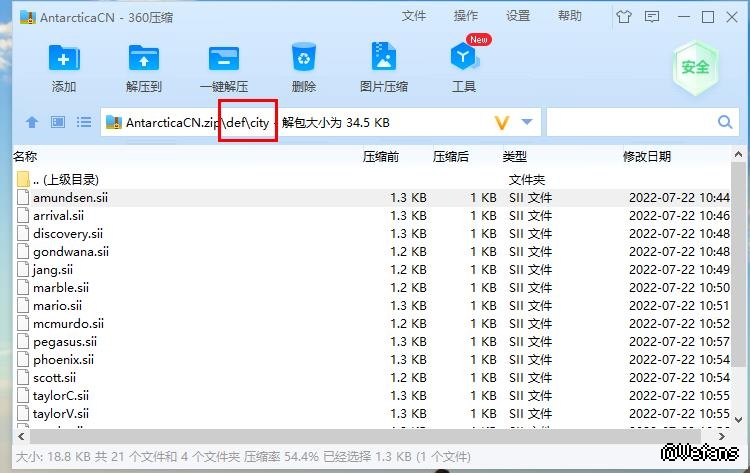Viewport: 750px width, 473px height.
Task: Click the file icon of mcmurdo.sii
Action: [x=22, y=324]
